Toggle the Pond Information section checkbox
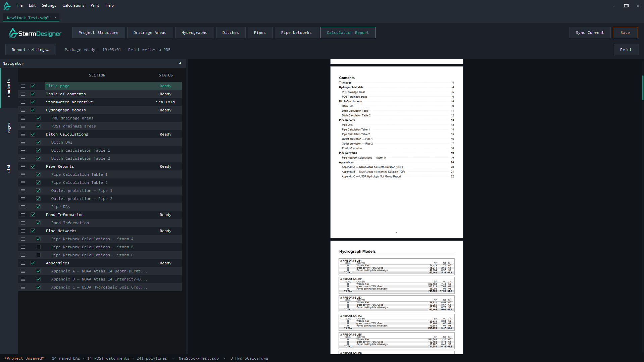644x362 pixels. (33, 215)
